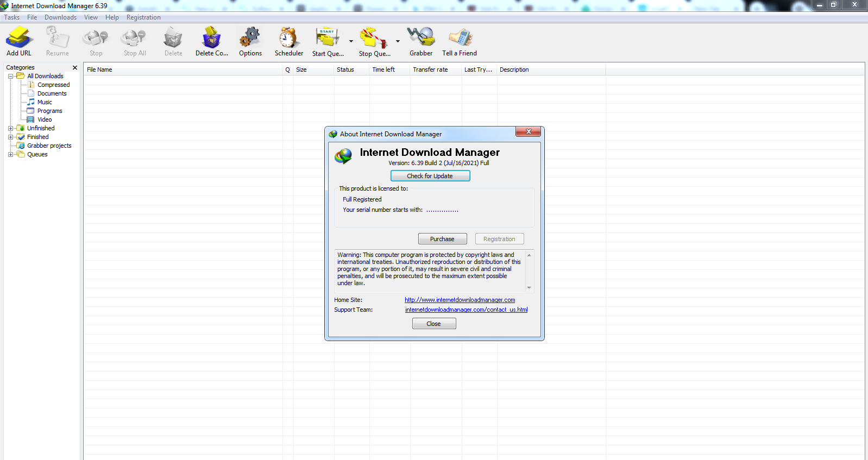This screenshot has height=460, width=868.
Task: Sort by File Name column header
Action: pyautogui.click(x=183, y=70)
